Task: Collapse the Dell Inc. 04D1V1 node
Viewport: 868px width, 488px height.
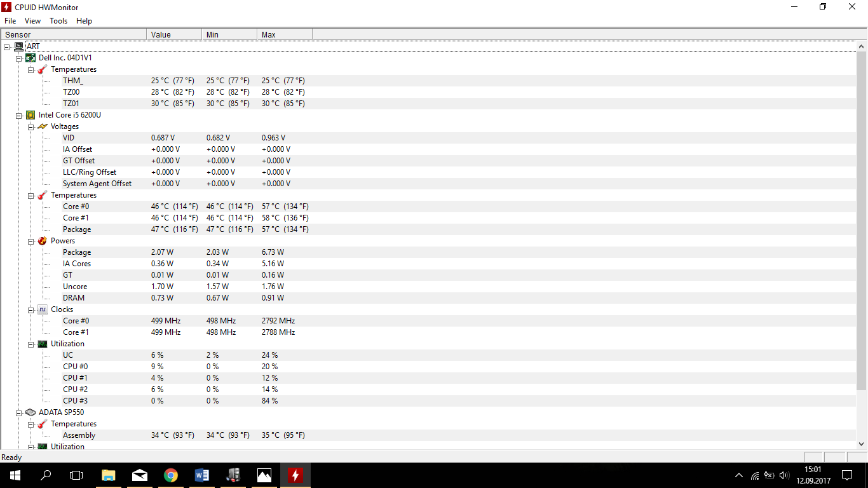Action: point(19,58)
